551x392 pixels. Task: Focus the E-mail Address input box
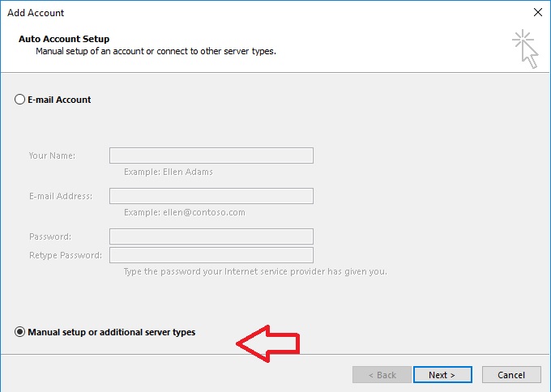(211, 196)
